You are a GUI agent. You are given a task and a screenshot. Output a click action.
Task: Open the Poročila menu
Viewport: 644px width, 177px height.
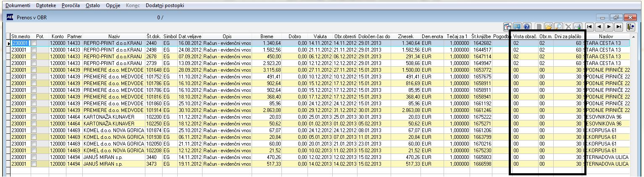(71, 6)
